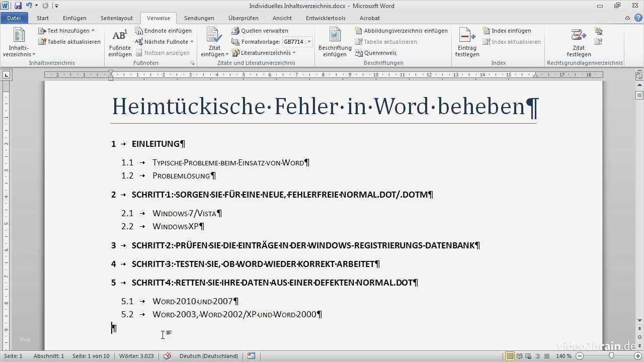This screenshot has height=362, width=644.
Task: Toggle the ruler with the button above the scrollbar
Action: click(639, 76)
